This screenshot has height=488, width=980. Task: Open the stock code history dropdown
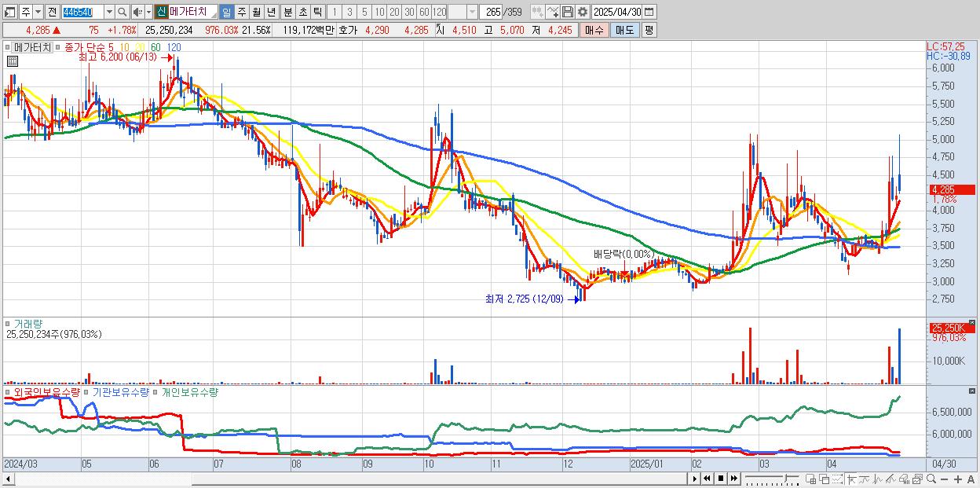click(109, 12)
